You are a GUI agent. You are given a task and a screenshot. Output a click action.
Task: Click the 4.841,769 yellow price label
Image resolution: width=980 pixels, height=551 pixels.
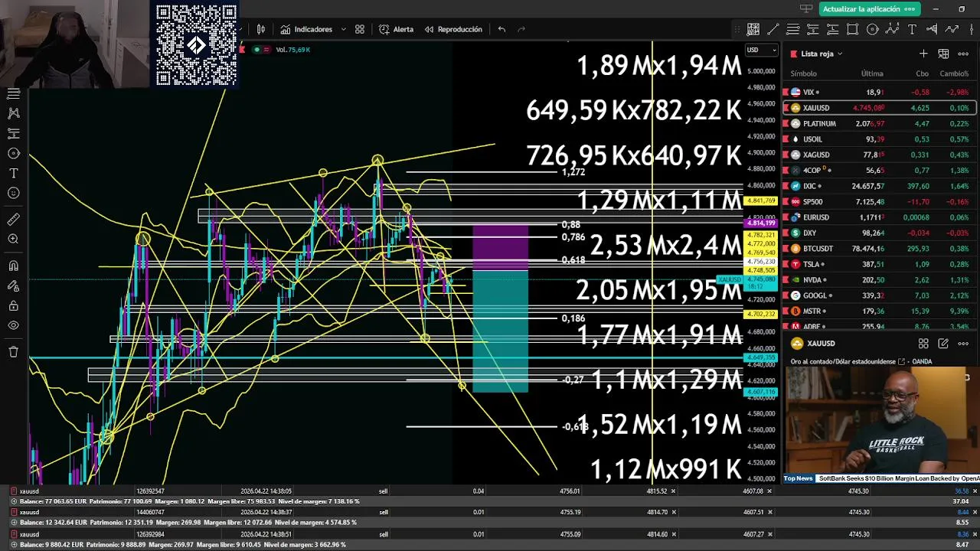pos(761,201)
